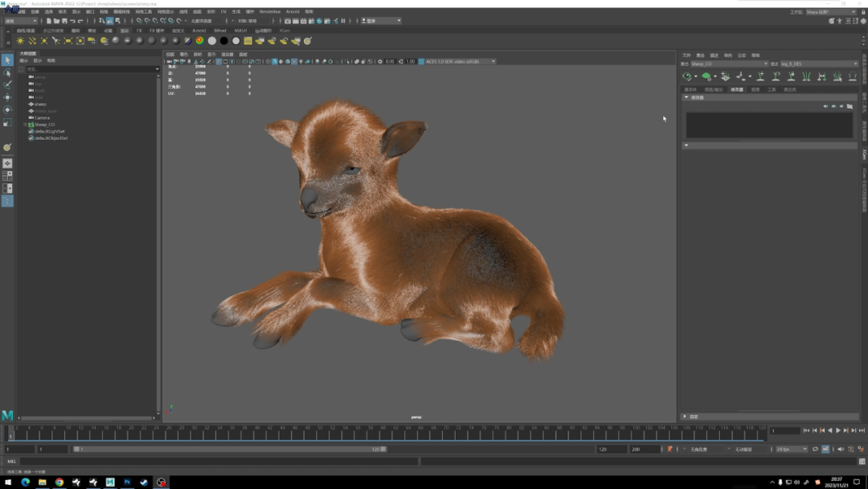The image size is (868, 489).
Task: Open the ACES 1.0 SDR-video view transform dropdown
Action: point(461,61)
